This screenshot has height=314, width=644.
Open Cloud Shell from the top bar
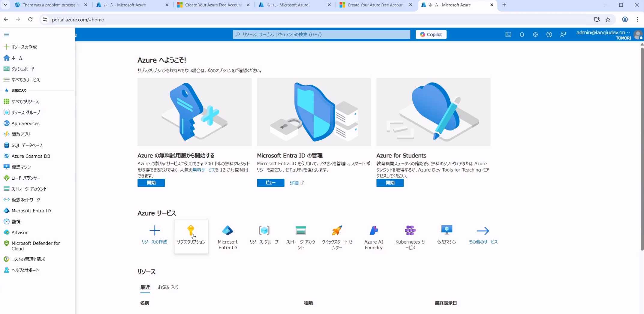tap(508, 34)
